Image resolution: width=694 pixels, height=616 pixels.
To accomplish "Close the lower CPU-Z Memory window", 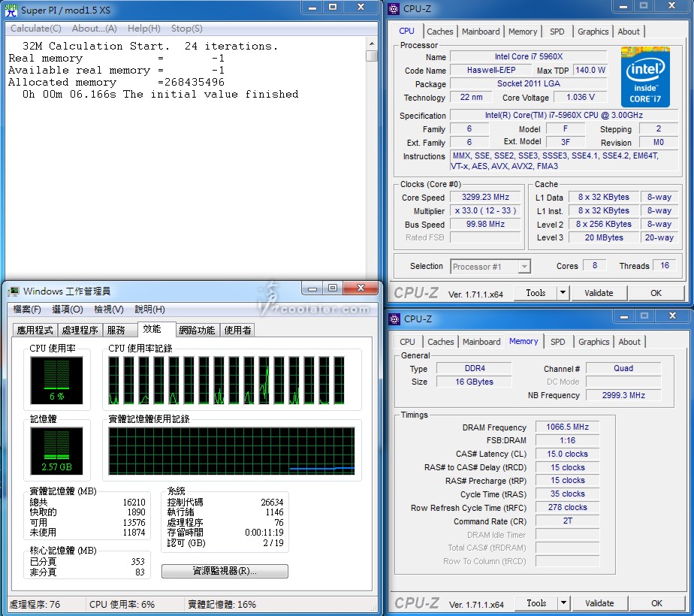I will [672, 316].
